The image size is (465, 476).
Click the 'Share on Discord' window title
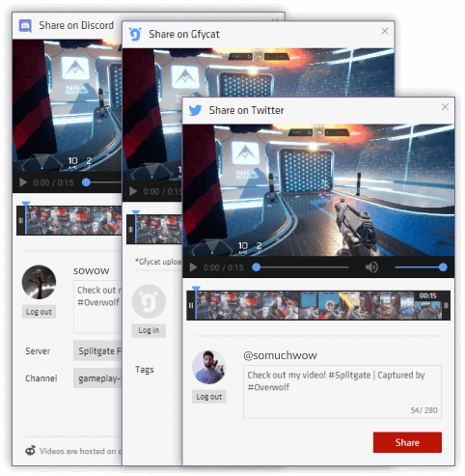76,25
